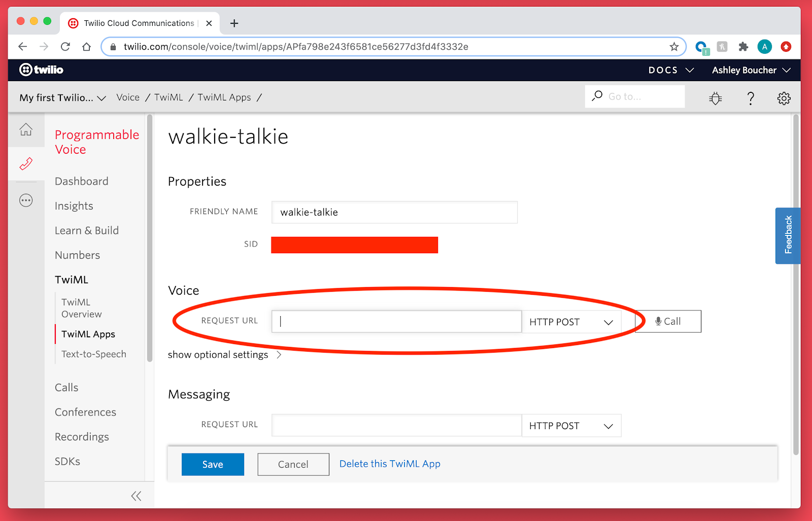Click the red browser update icon
This screenshot has width=812, height=521.
[786, 47]
